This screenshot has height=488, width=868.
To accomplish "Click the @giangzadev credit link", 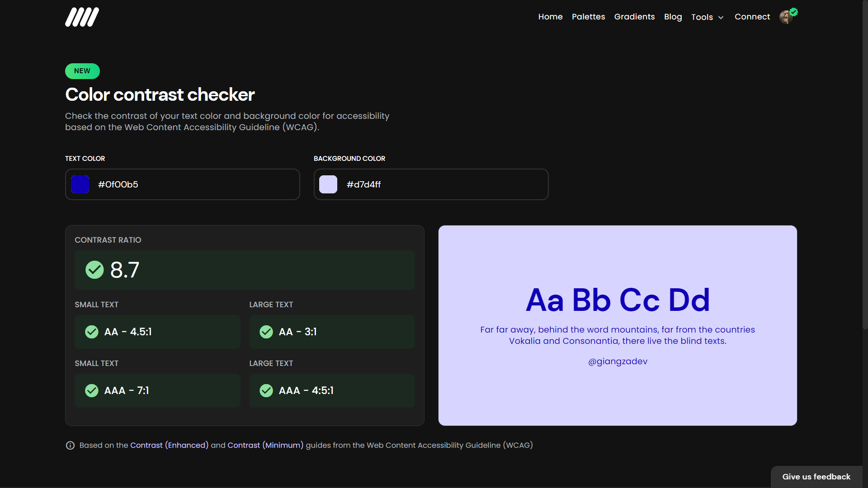I will pyautogui.click(x=618, y=361).
